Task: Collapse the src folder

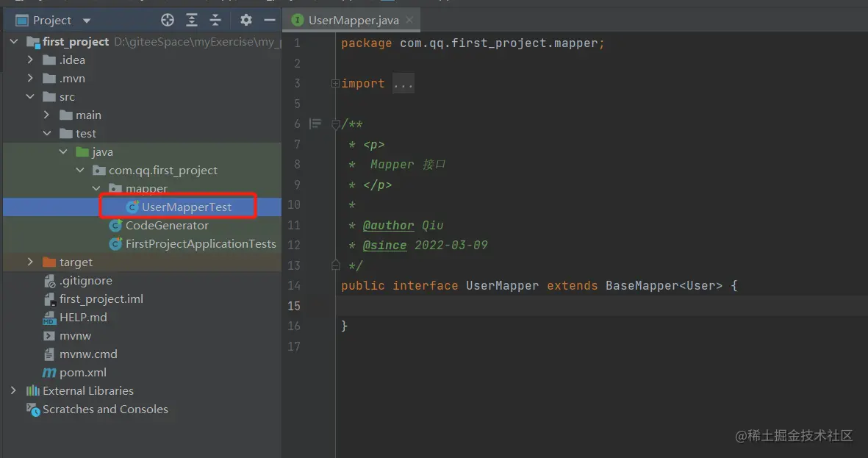Action: point(30,96)
